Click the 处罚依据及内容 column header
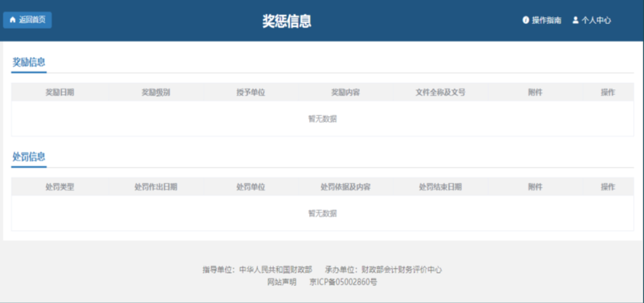644x303 pixels. [x=345, y=187]
